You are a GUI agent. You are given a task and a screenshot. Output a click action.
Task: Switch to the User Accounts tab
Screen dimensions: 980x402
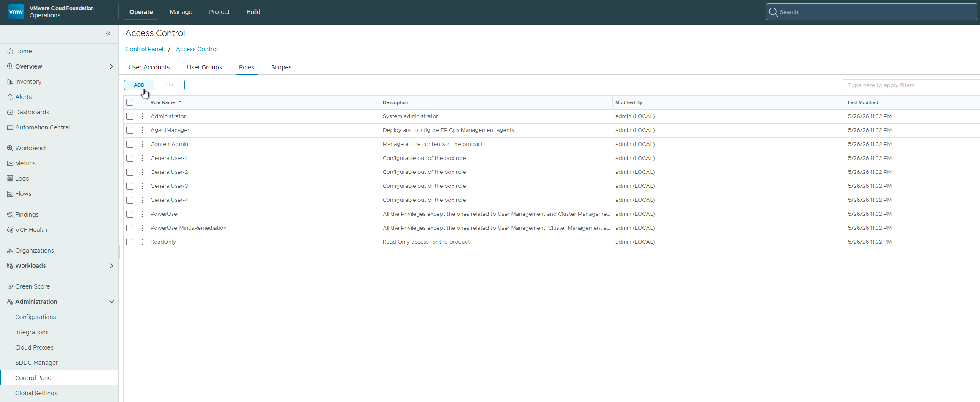(149, 67)
